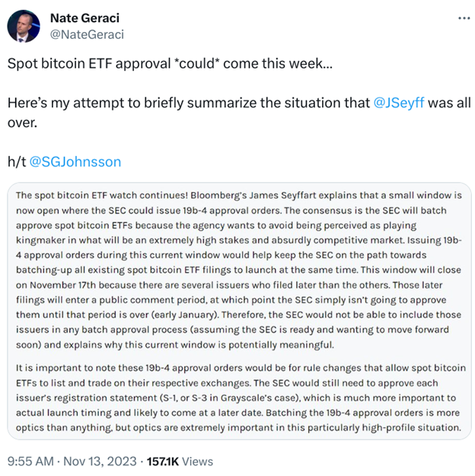Click Nate Geraci's profile avatar
Image resolution: width=475 pixels, height=476 pixels.
tap(24, 26)
